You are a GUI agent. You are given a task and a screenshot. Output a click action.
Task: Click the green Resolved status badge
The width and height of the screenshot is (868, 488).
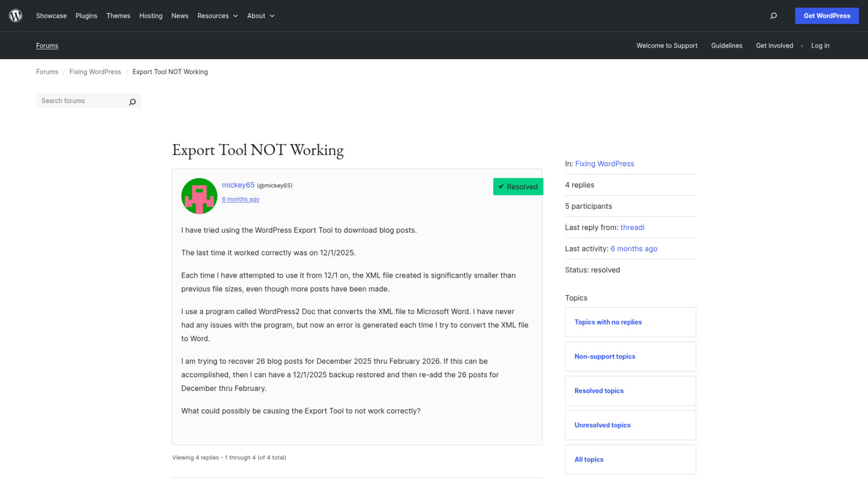(518, 187)
